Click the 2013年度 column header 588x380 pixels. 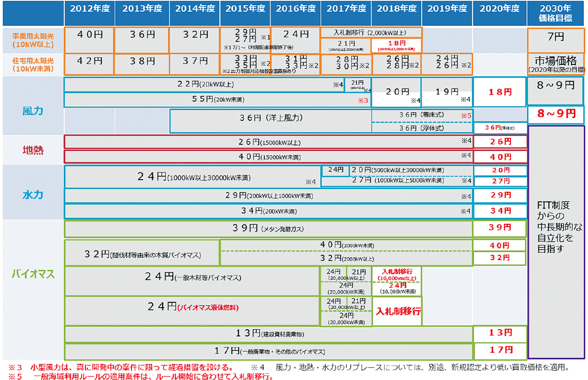(x=142, y=14)
